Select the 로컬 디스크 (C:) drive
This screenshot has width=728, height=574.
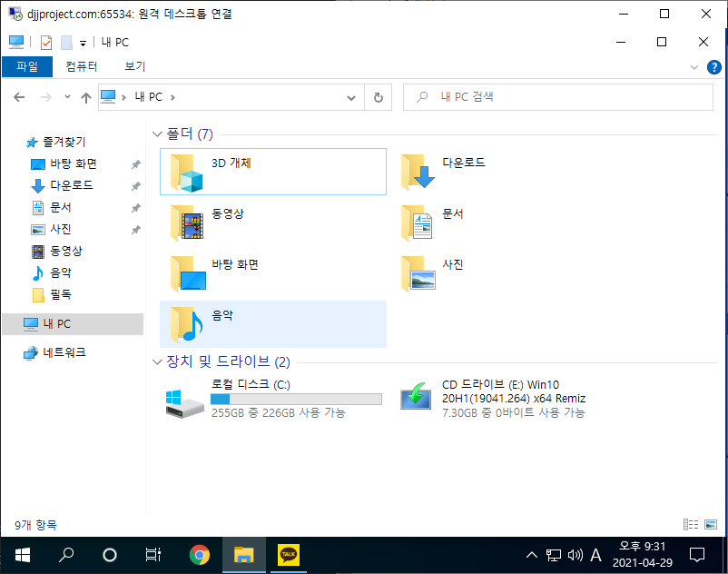pyautogui.click(x=273, y=399)
